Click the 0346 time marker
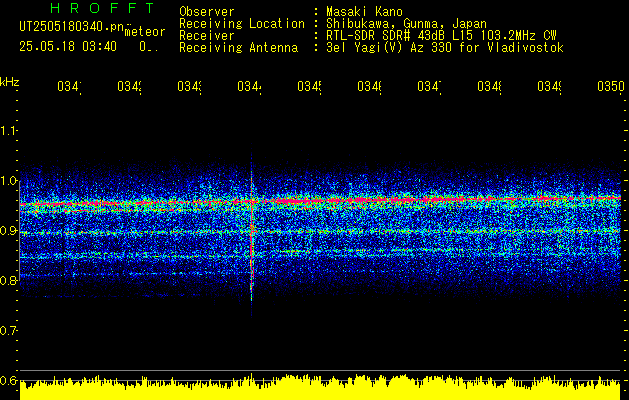Viewport: 629px width, 400px height. pyautogui.click(x=369, y=86)
